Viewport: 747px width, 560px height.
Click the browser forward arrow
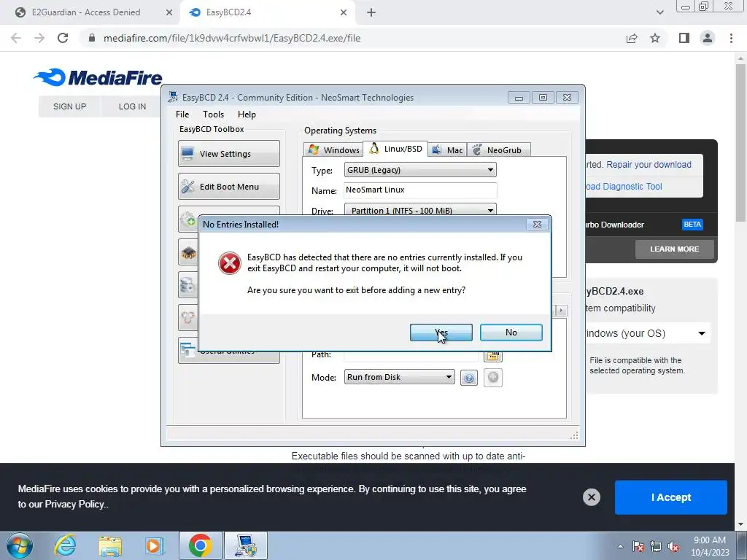coord(39,38)
